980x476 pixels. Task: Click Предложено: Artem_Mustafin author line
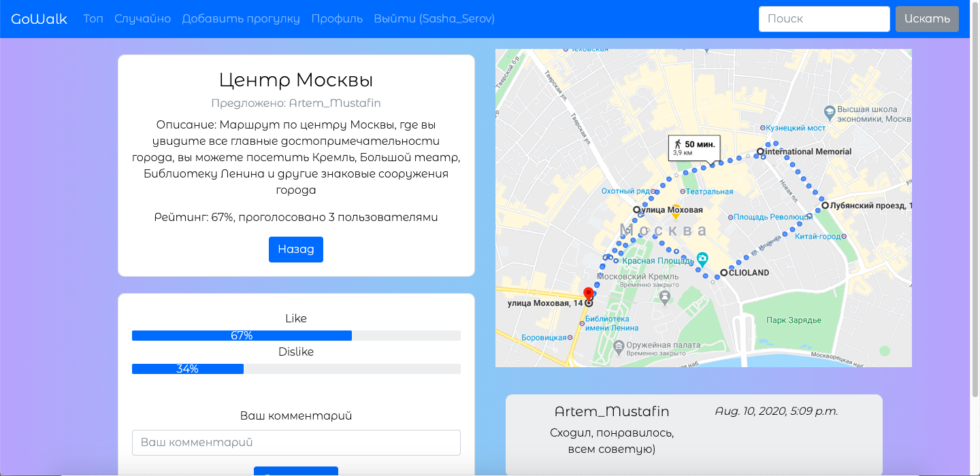tap(296, 103)
